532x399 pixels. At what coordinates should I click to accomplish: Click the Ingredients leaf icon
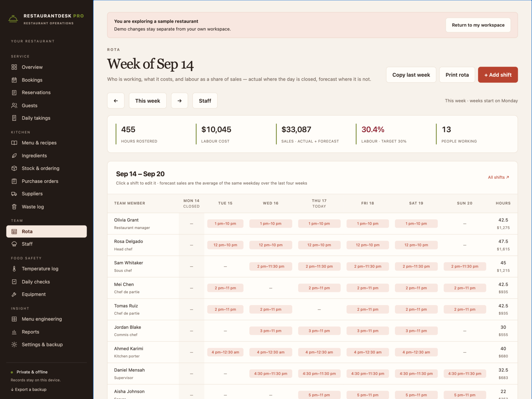click(14, 155)
